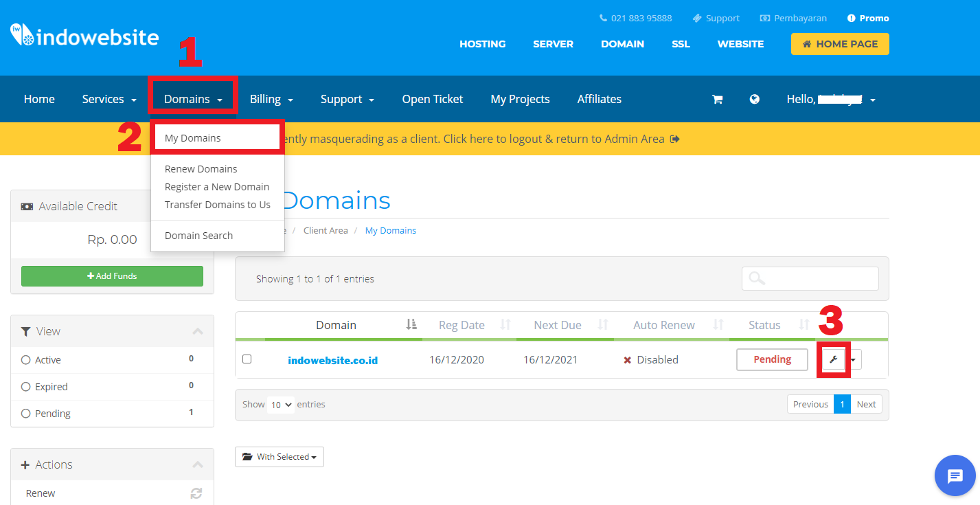980x505 pixels.
Task: Open the Show entries dropdown
Action: 281,405
